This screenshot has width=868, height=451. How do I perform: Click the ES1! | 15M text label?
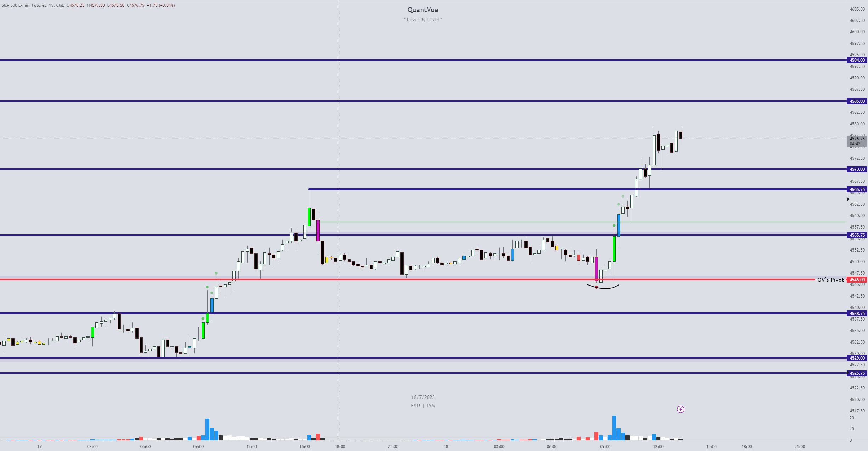(423, 406)
